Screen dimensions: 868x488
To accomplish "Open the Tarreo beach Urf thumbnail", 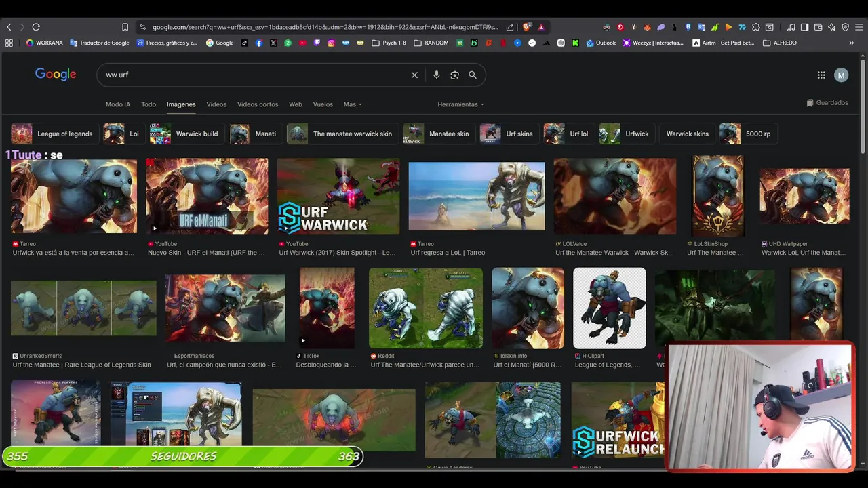I will [x=477, y=197].
